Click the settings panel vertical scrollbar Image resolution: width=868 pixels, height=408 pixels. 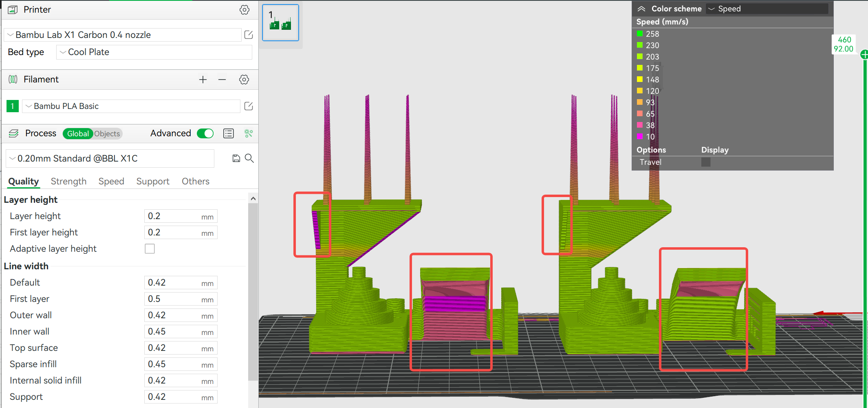tap(253, 292)
